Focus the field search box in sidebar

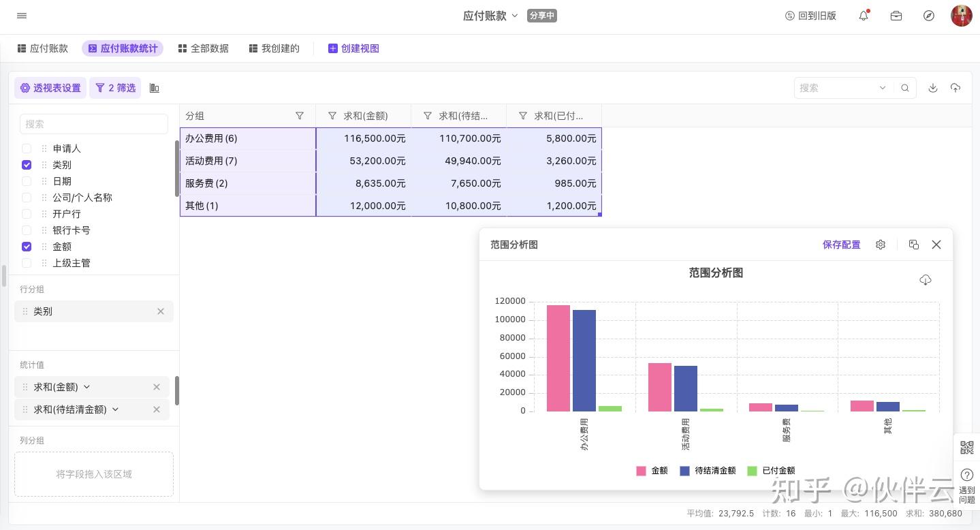click(94, 124)
